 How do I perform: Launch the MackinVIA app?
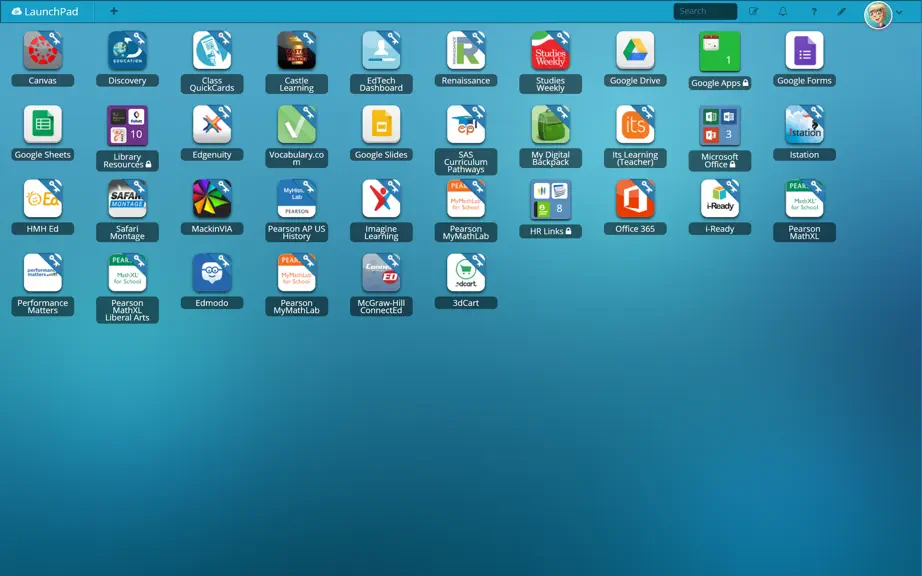212,199
